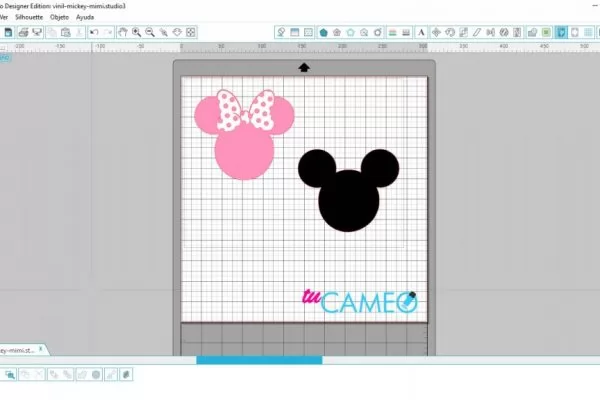Image resolution: width=600 pixels, height=400 pixels.
Task: Open the Text Style 'A' icon
Action: tap(421, 33)
